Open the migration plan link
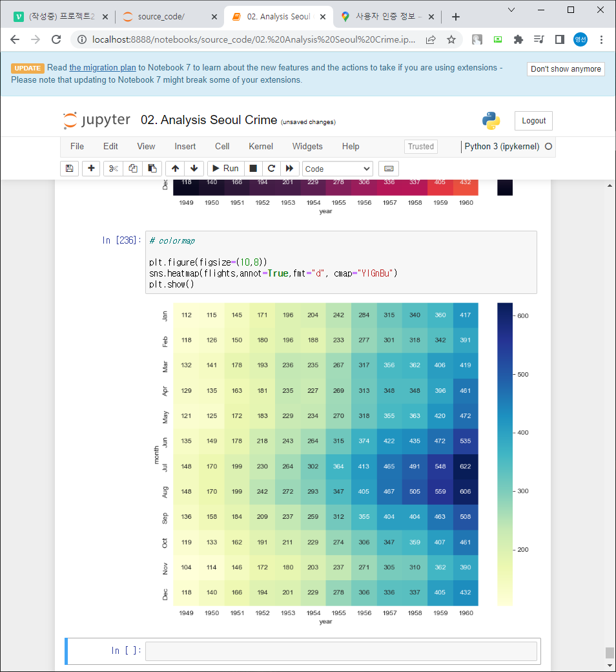The width and height of the screenshot is (616, 672). tap(103, 68)
